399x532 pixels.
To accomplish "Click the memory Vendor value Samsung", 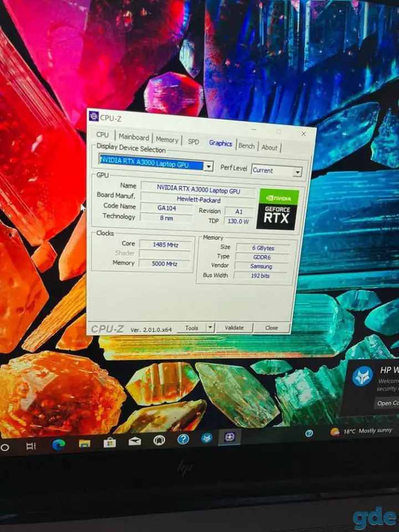I will pyautogui.click(x=261, y=267).
